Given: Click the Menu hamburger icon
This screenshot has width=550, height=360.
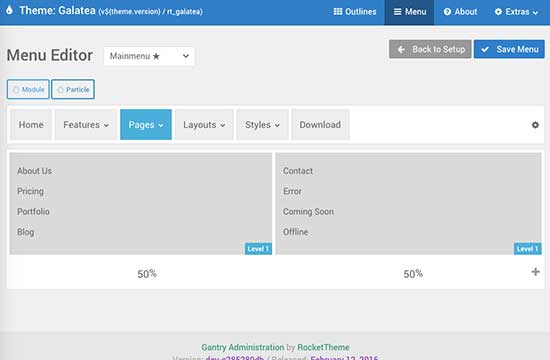Looking at the screenshot, I should coord(397,12).
